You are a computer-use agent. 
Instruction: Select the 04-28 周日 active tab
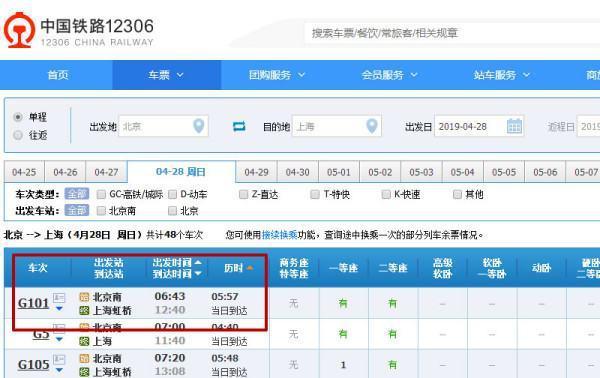pos(181,172)
